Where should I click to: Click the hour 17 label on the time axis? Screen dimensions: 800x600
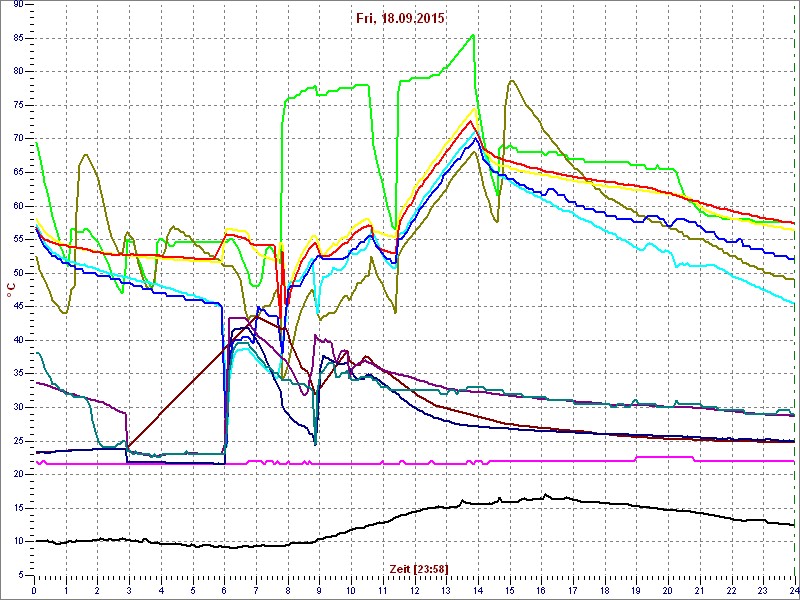click(x=573, y=592)
